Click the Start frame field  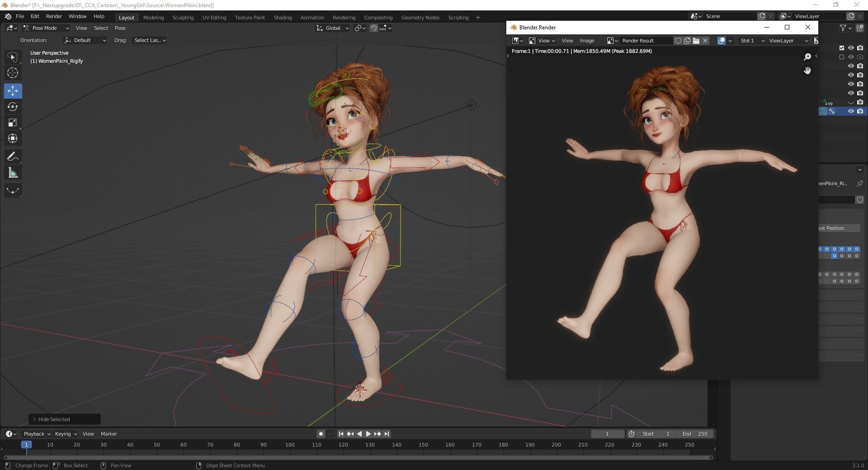656,434
